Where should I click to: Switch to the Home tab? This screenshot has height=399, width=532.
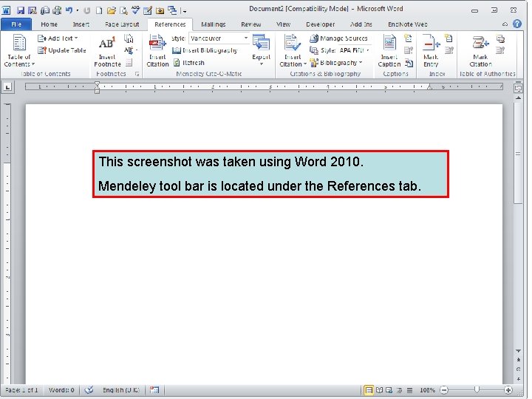(x=50, y=24)
